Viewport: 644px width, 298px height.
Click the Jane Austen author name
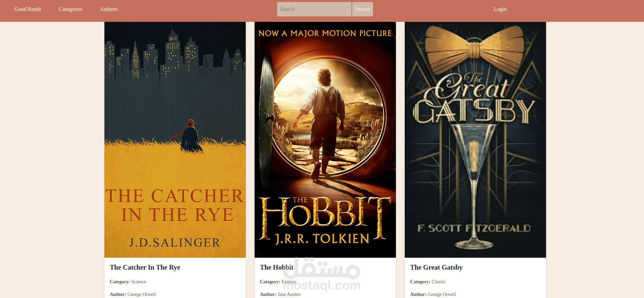(x=289, y=294)
